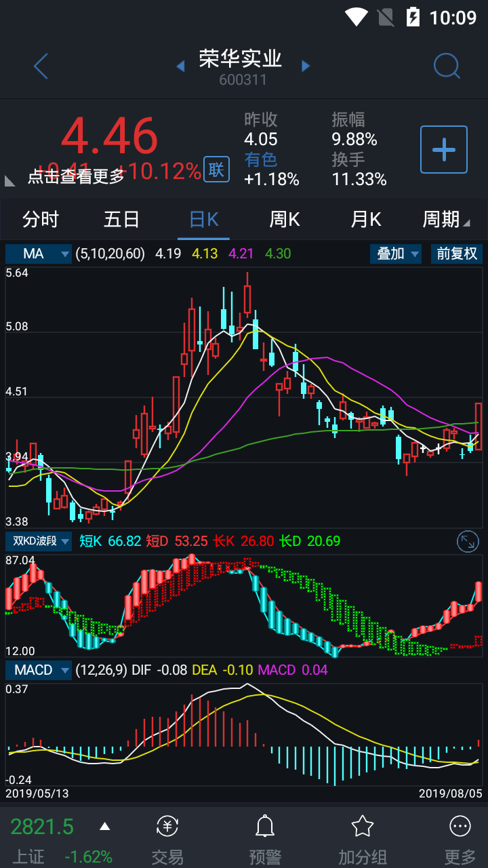488x868 pixels.
Task: Open the MACD indicator dropdown
Action: 39,670
